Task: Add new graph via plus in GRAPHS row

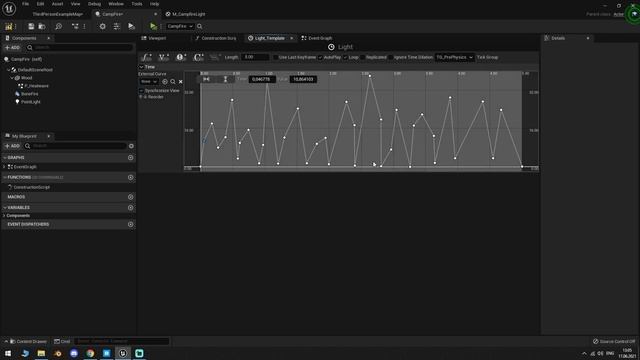Action: [131, 158]
